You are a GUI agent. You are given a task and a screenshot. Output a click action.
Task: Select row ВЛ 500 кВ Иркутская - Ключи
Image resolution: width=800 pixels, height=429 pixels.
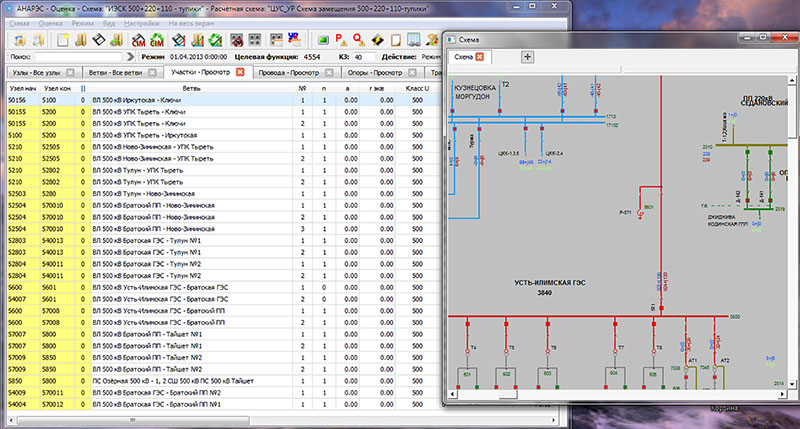click(x=223, y=100)
